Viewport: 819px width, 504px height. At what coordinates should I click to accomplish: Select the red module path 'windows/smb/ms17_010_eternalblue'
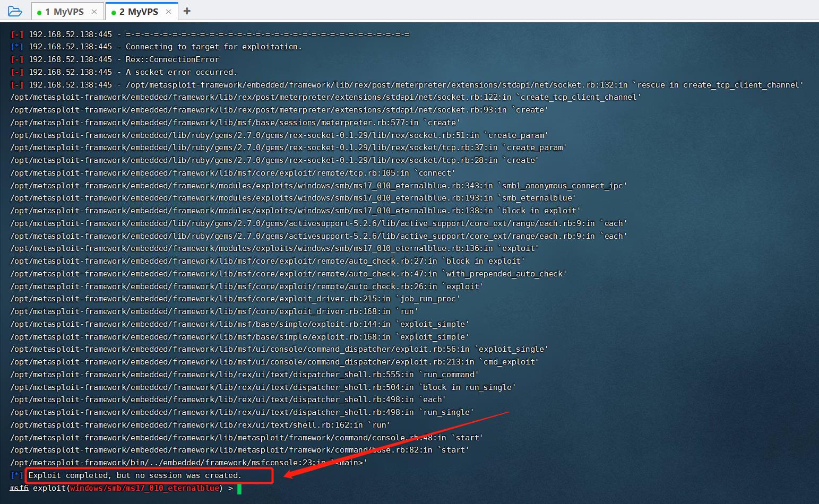(144, 488)
